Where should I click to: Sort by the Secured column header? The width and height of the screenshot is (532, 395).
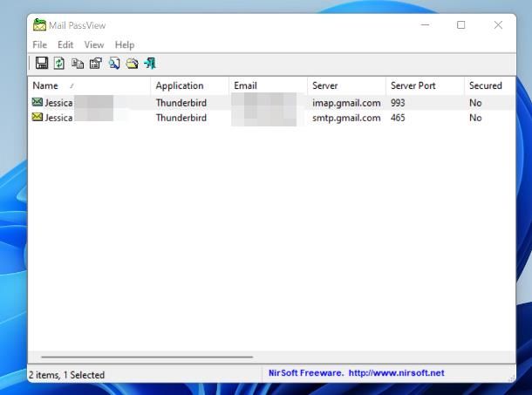click(490, 85)
